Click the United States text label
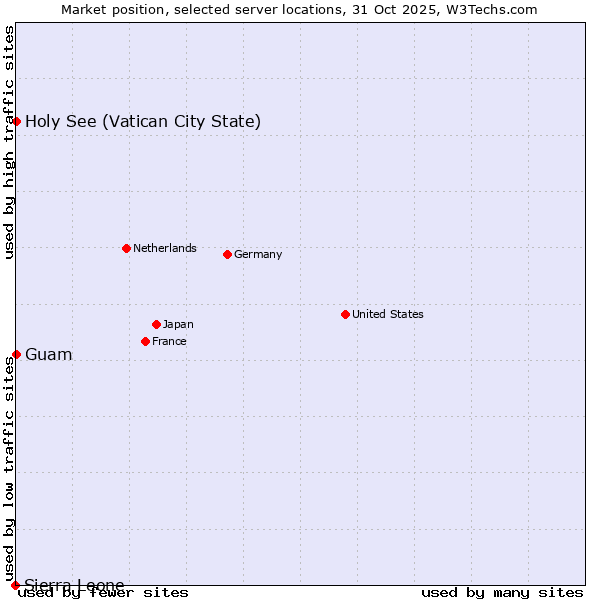This screenshot has height=600, width=600. (387, 314)
